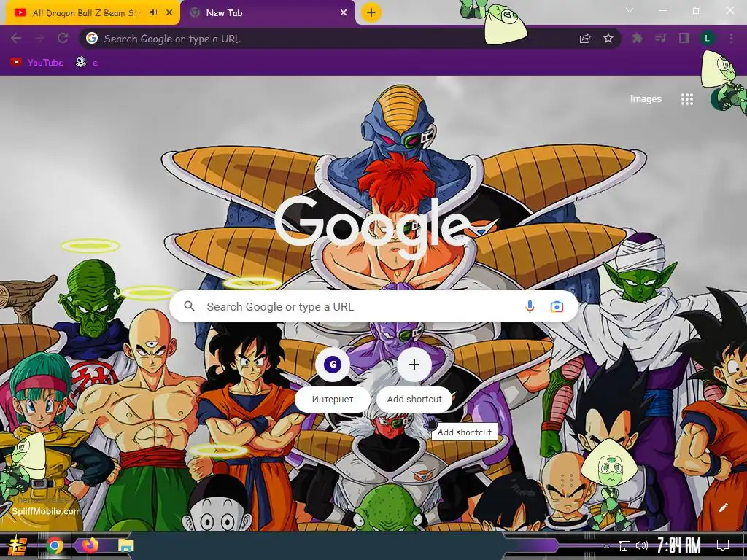Mute the YouTube tab audio icon

click(x=153, y=12)
